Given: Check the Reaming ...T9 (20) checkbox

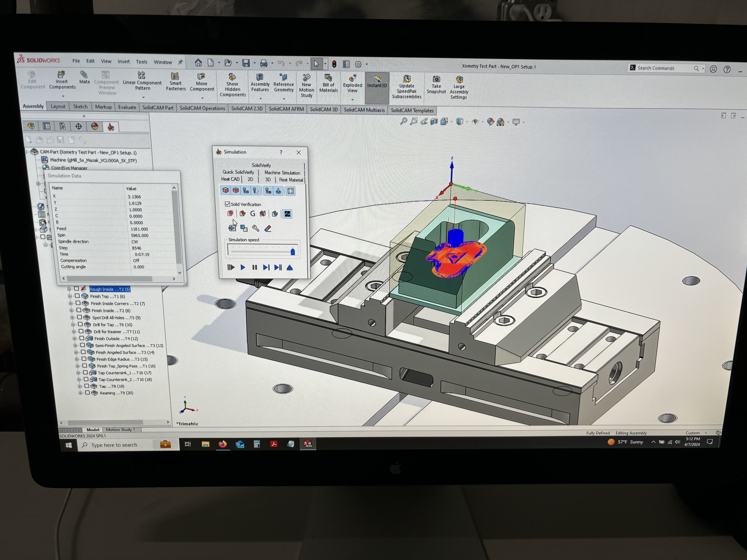Looking at the screenshot, I should click(87, 393).
